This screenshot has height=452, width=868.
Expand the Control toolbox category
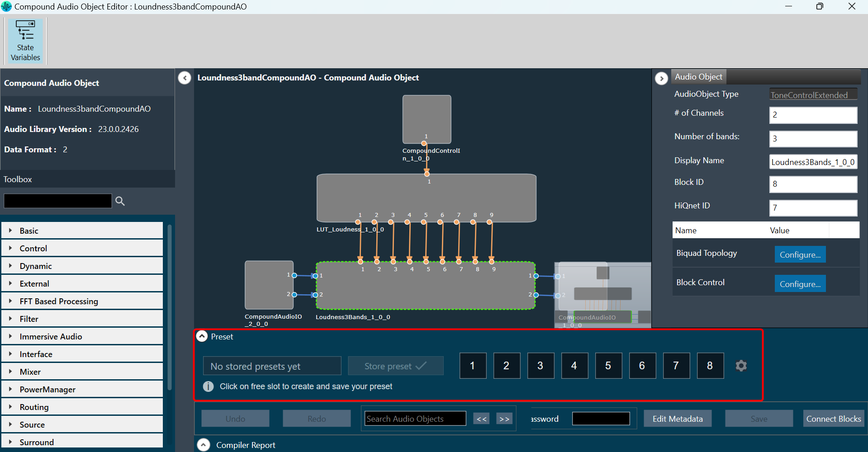82,248
